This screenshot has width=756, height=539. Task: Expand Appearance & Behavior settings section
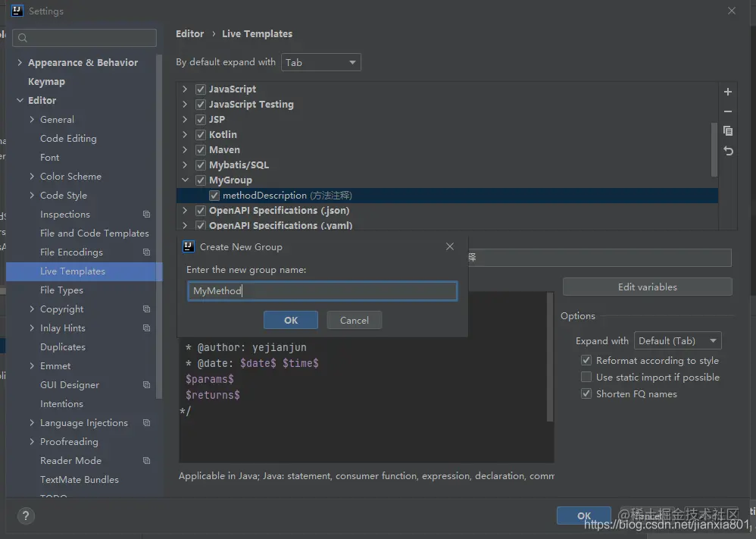20,62
